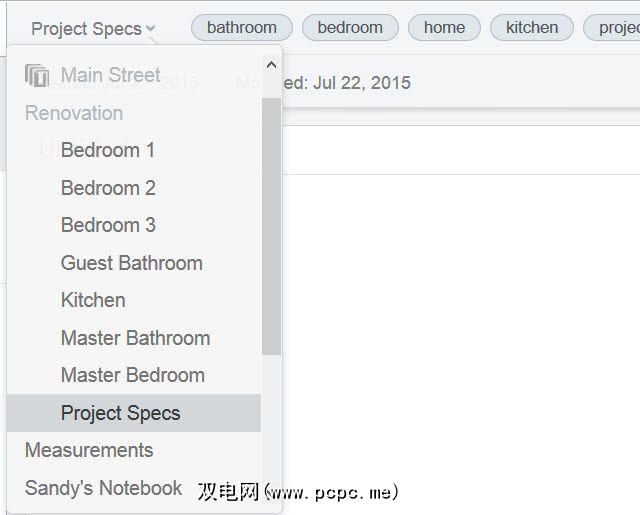Choose the Measurements notebook
640x515 pixels.
tap(89, 450)
